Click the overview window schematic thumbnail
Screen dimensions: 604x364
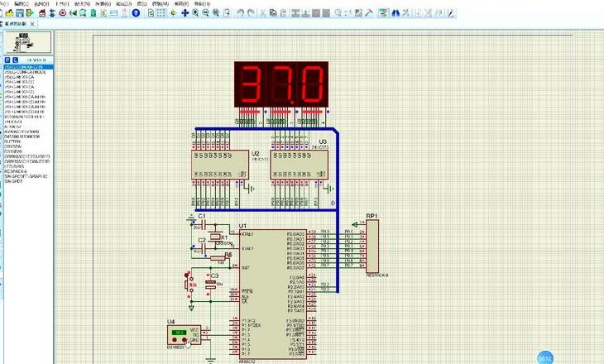click(27, 42)
